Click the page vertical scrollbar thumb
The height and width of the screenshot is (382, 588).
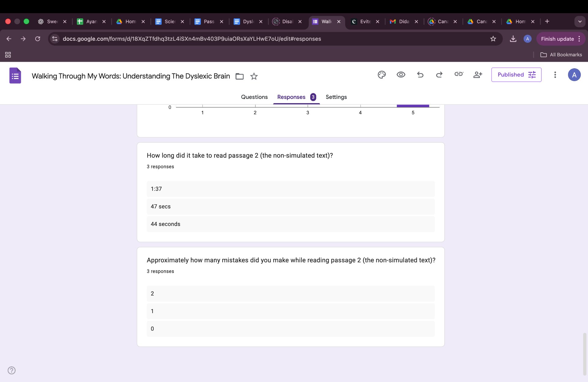coord(585,354)
